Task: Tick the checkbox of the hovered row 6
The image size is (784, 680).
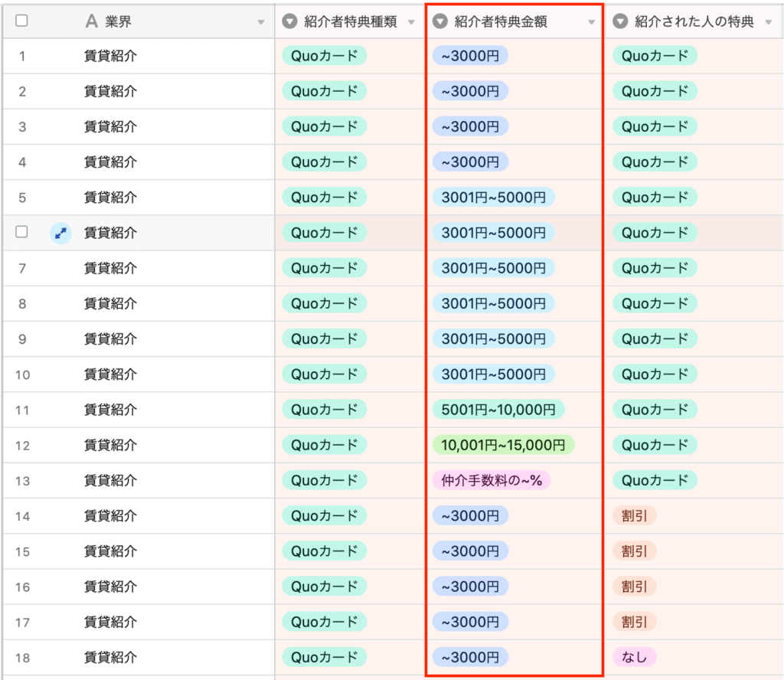Action: tap(21, 231)
